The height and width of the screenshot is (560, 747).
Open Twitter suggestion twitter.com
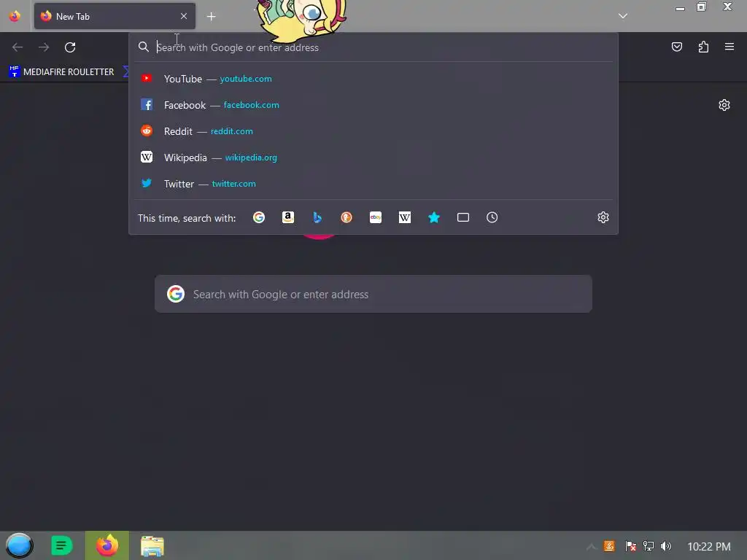click(x=373, y=183)
